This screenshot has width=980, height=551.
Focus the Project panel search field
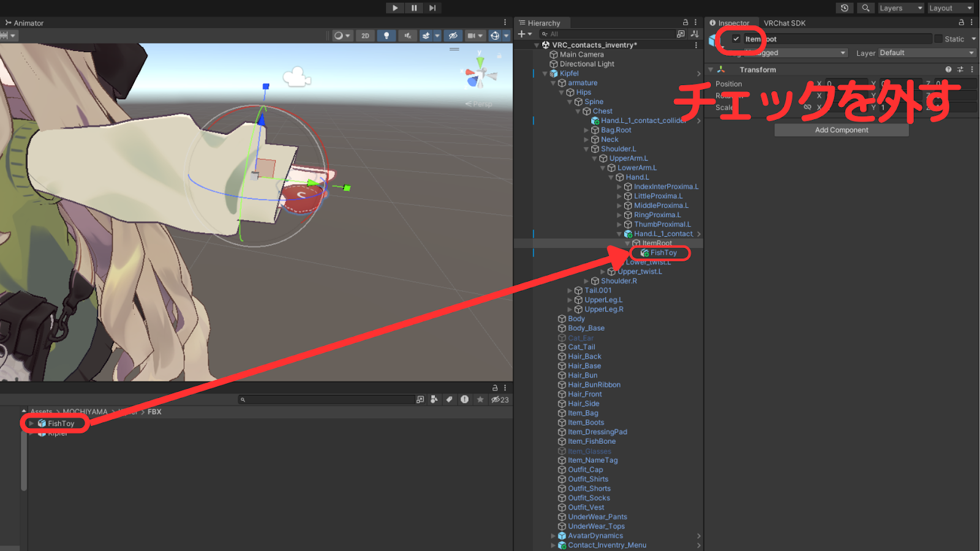click(327, 400)
